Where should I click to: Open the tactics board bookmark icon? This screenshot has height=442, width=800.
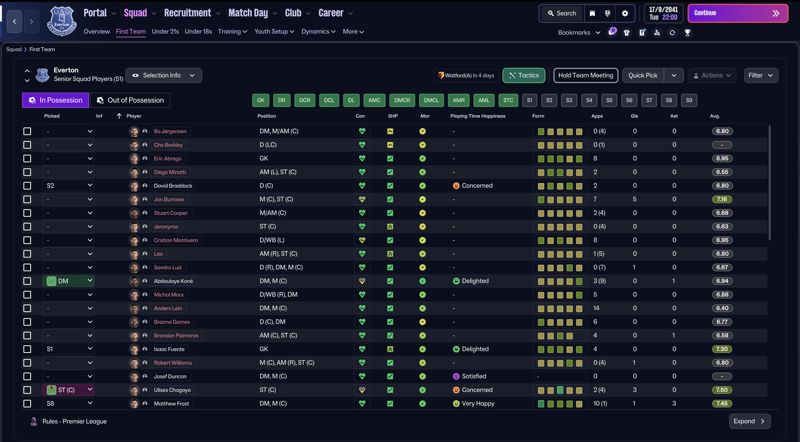coord(642,32)
